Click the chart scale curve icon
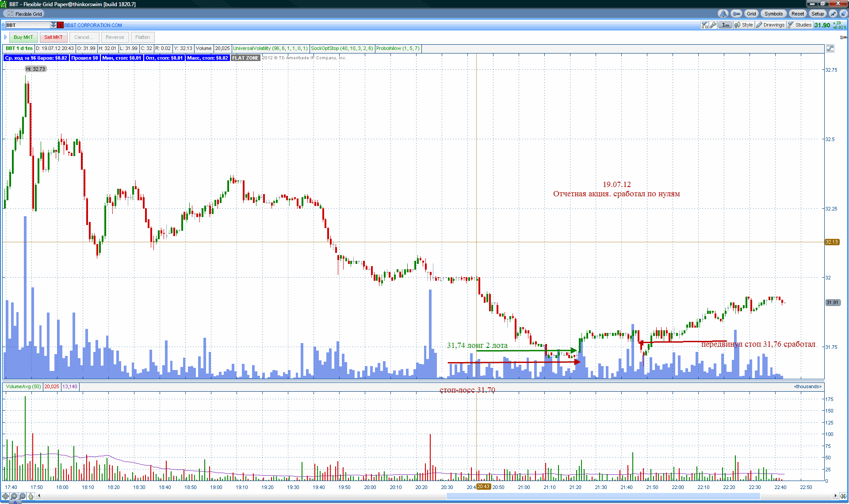This screenshot has width=849, height=504. [830, 49]
